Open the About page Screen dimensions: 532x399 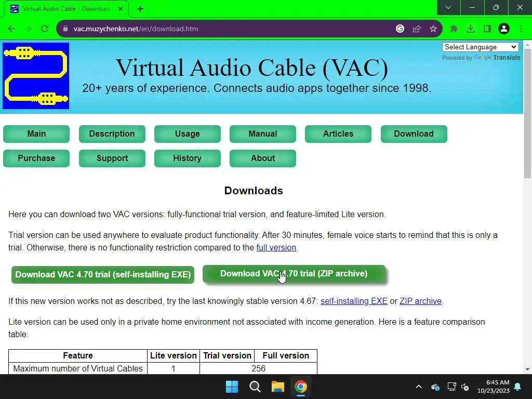pyautogui.click(x=262, y=158)
